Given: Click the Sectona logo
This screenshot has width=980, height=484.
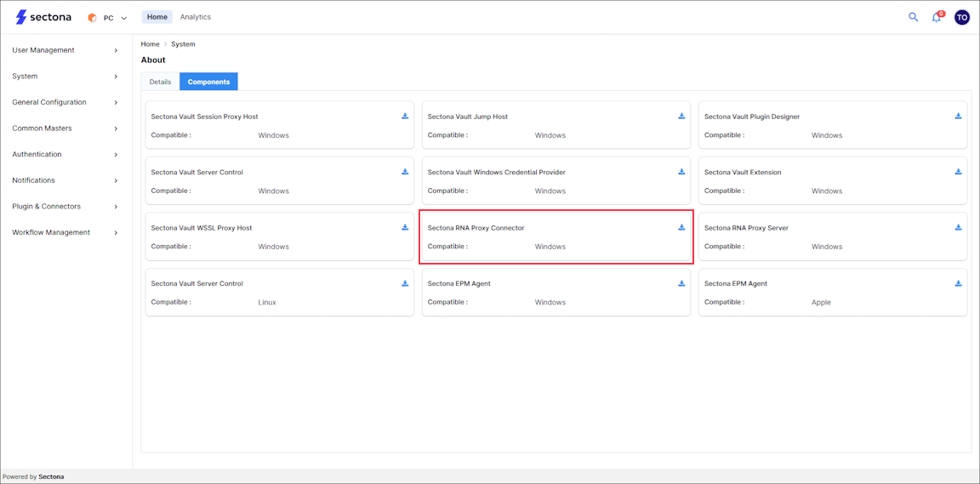Looking at the screenshot, I should tap(43, 18).
